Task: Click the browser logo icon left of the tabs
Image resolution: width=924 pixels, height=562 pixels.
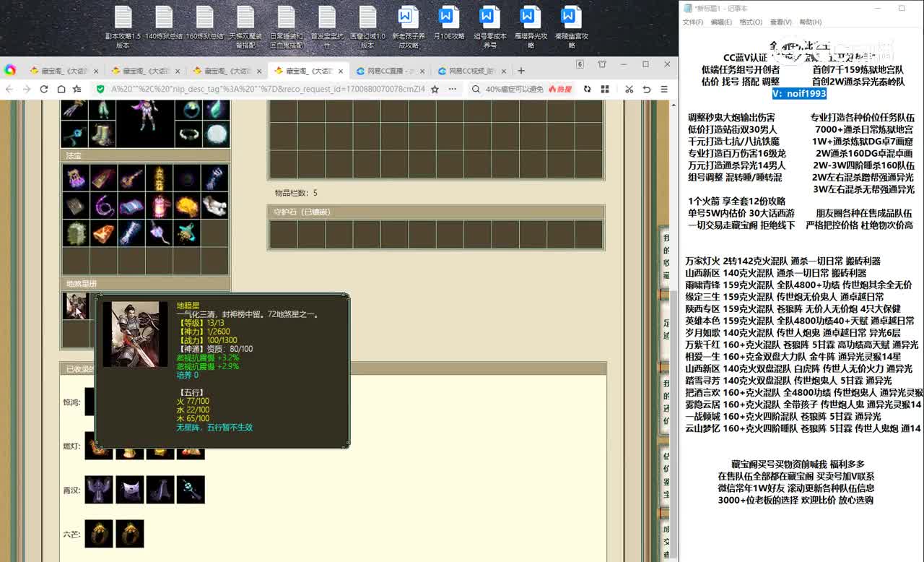Action: coord(10,70)
